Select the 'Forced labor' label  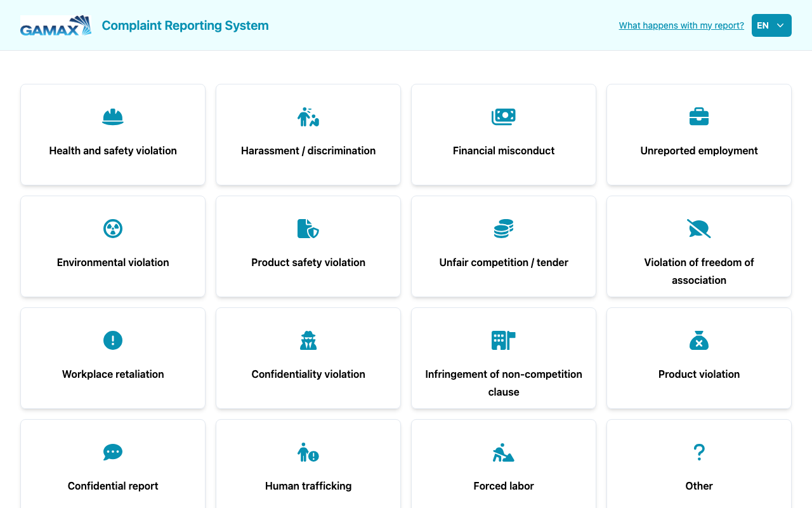click(504, 486)
